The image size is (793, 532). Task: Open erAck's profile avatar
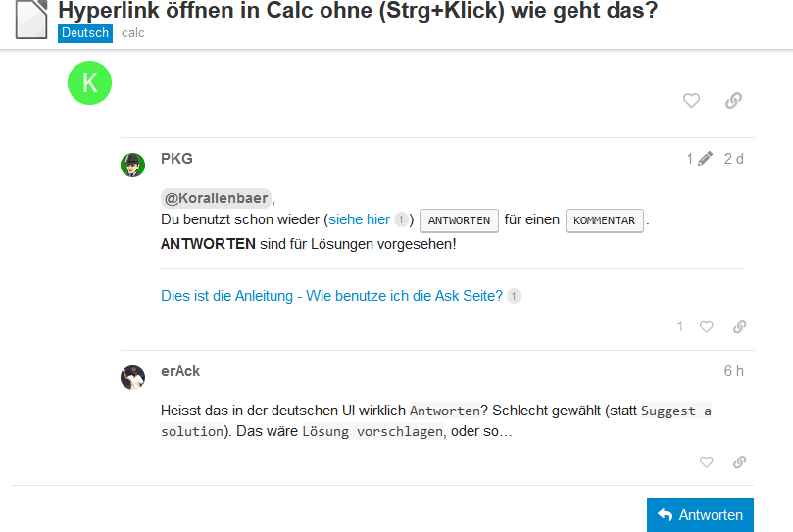point(132,377)
